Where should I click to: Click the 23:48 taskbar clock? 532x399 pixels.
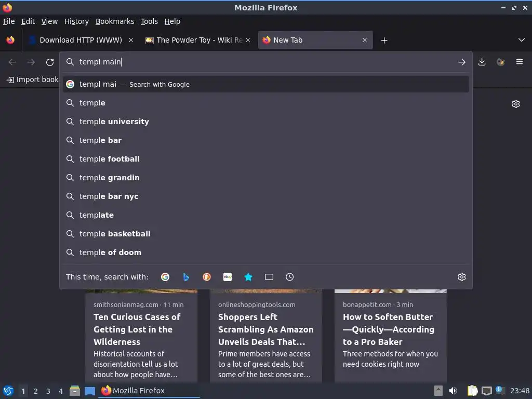click(x=520, y=391)
